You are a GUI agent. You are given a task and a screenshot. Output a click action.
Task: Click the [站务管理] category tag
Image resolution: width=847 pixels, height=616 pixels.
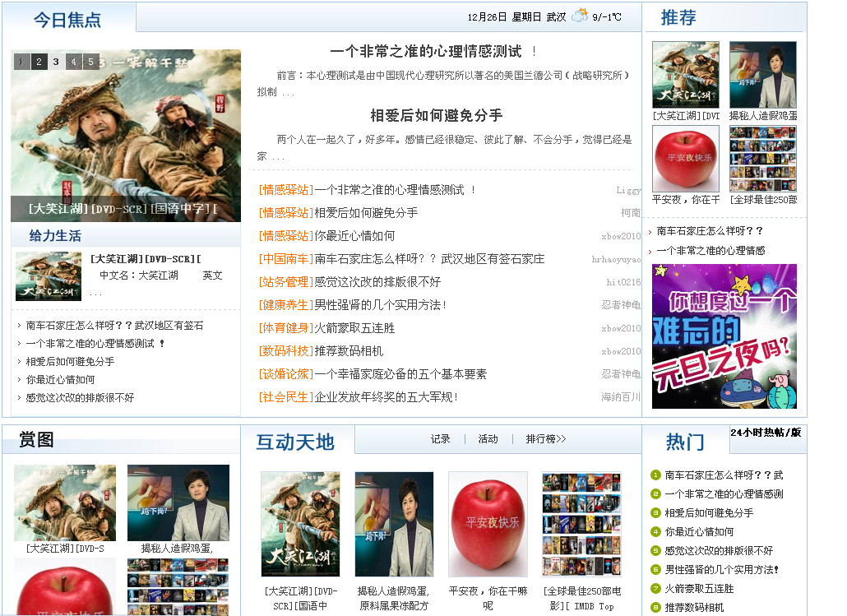point(286,281)
